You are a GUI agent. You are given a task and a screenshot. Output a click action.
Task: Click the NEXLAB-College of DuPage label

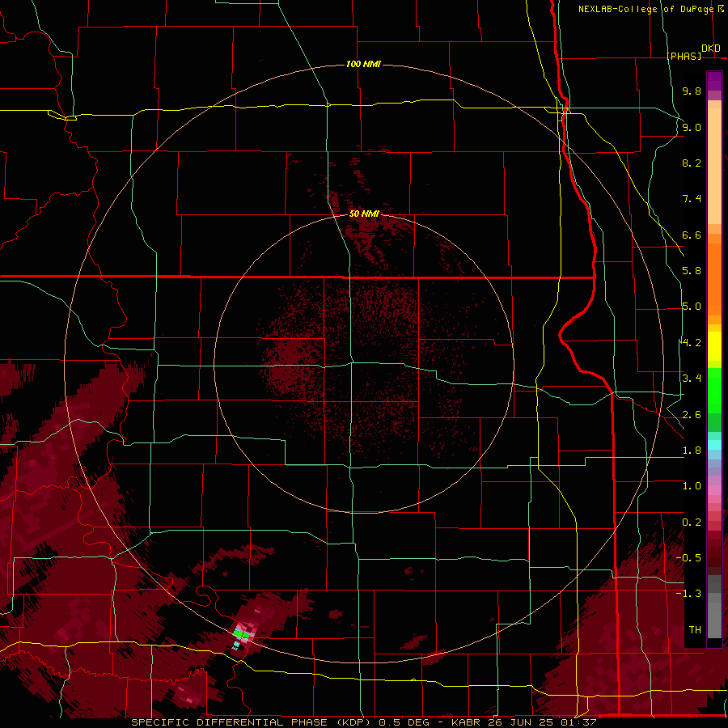pos(645,9)
